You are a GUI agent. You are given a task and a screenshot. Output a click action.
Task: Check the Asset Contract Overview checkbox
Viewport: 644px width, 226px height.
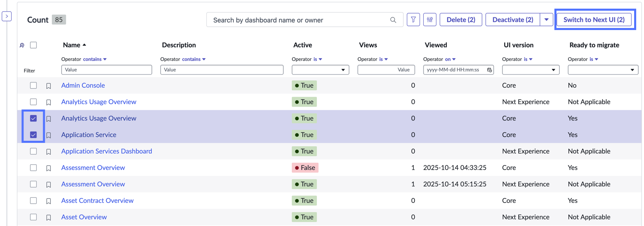coord(34,200)
